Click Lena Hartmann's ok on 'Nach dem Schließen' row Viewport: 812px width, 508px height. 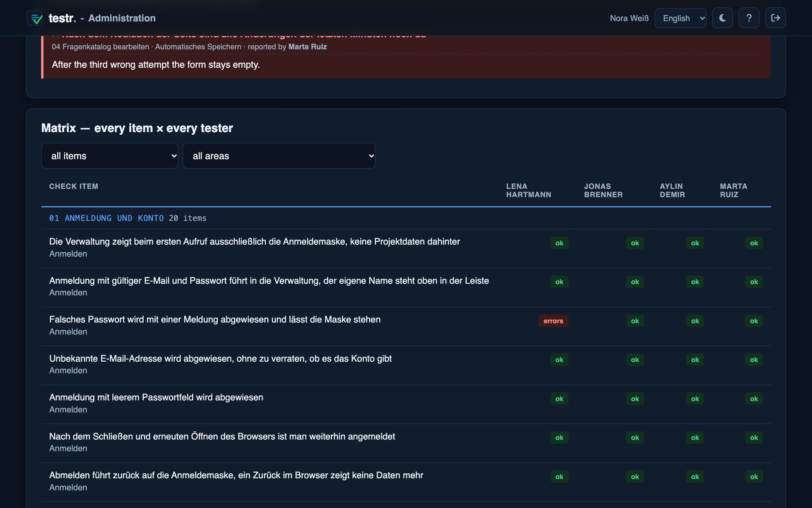tap(559, 438)
